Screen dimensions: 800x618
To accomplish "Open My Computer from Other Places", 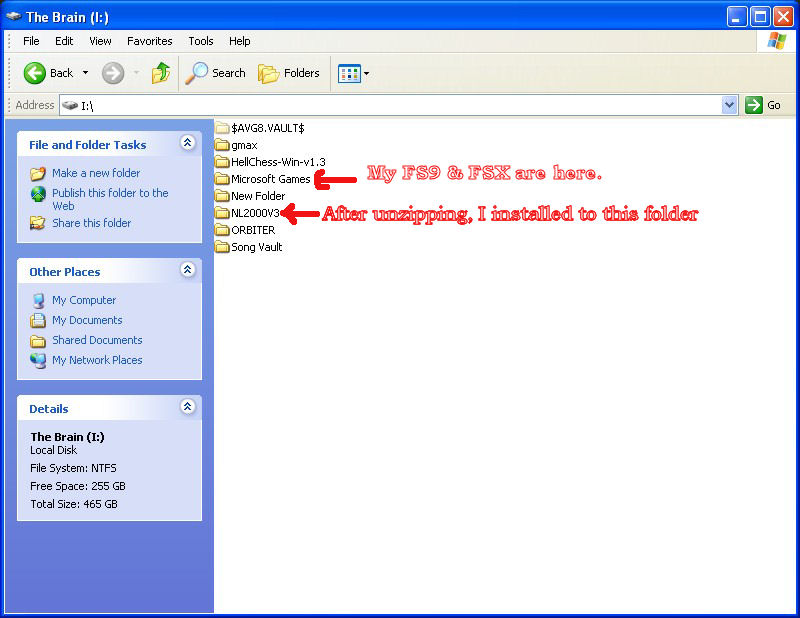I will [x=84, y=300].
